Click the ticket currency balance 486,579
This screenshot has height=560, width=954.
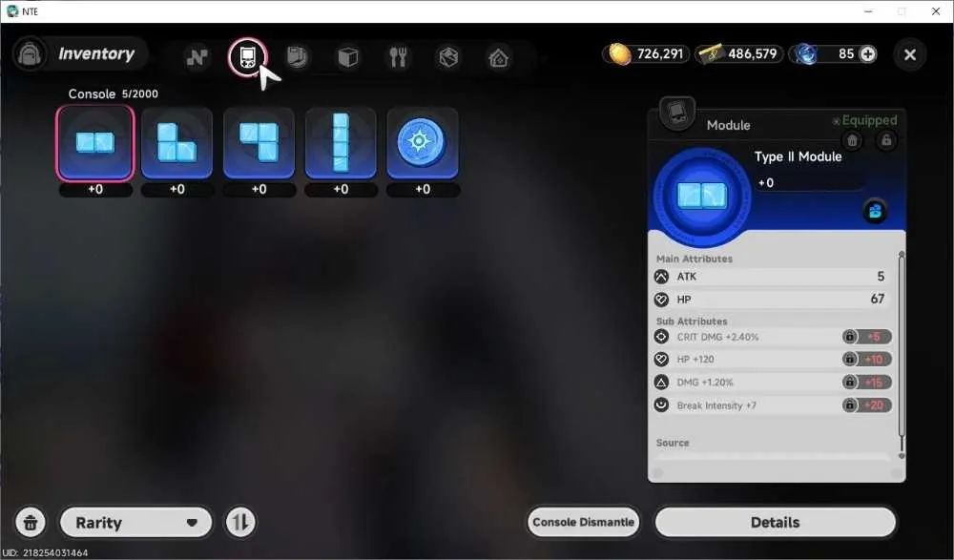pyautogui.click(x=738, y=54)
